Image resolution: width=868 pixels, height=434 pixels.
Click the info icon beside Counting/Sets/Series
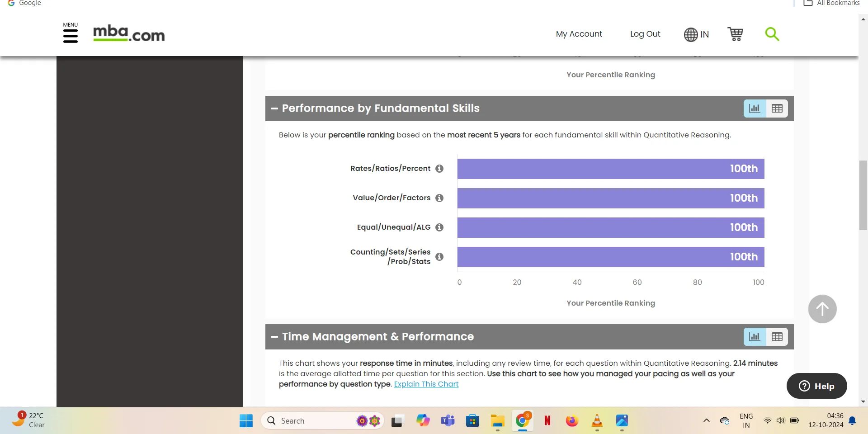(x=439, y=257)
